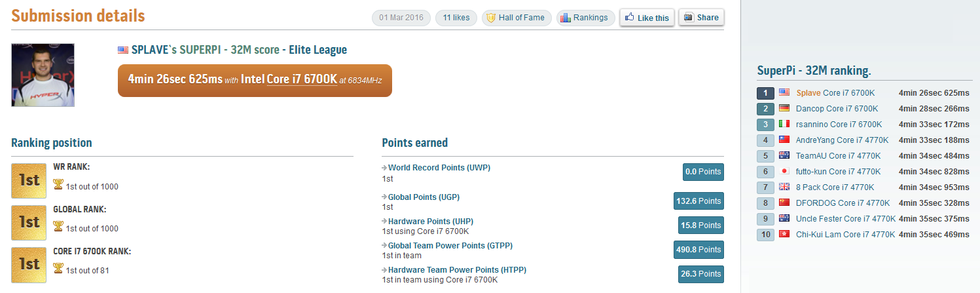980x293 pixels.
Task: Click the trophy icon under CORE I7 6700K RANK
Action: click(58, 269)
